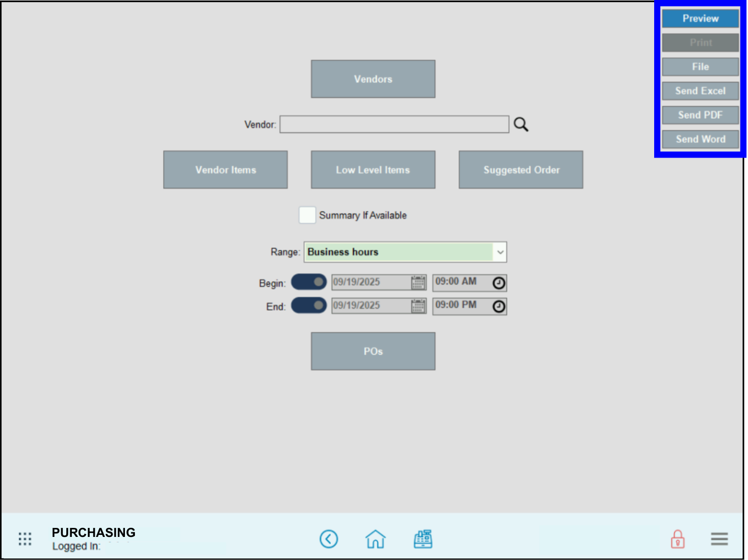
Task: Click the vendor search magnifier icon
Action: tap(521, 124)
